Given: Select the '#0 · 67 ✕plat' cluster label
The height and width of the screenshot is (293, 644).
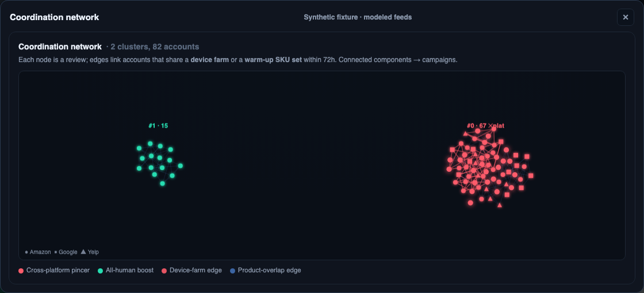Looking at the screenshot, I should [x=485, y=126].
